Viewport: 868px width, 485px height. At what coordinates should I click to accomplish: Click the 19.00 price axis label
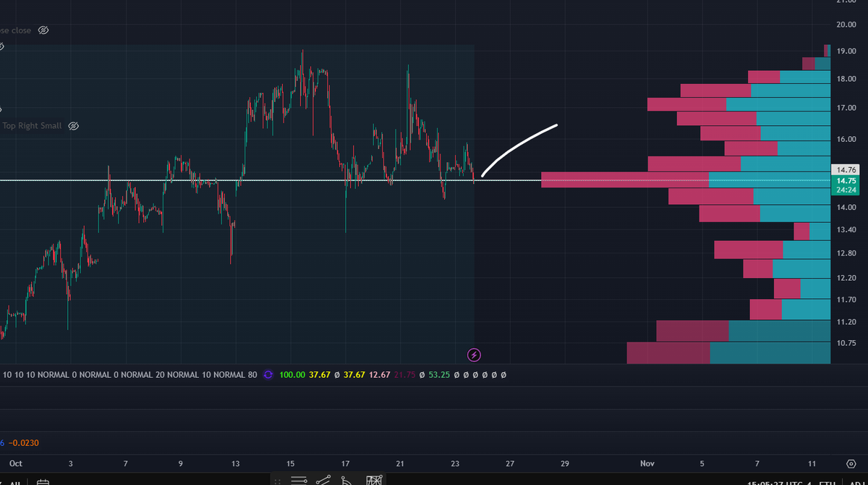point(846,52)
